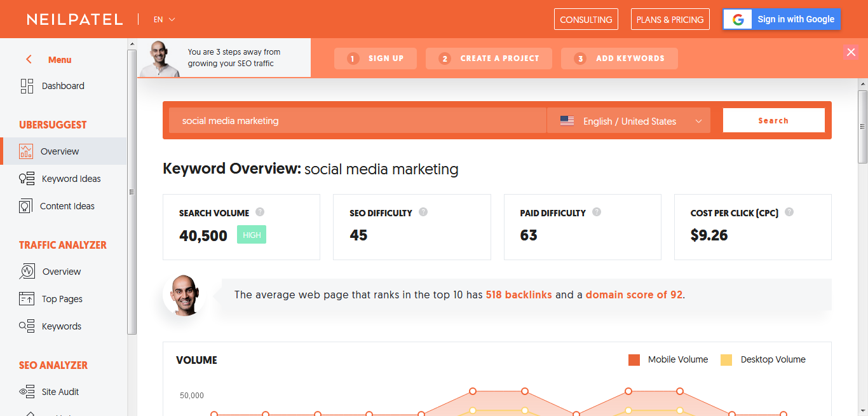Focus the keyword search field
Screen dimensions: 868x416
tap(357, 120)
